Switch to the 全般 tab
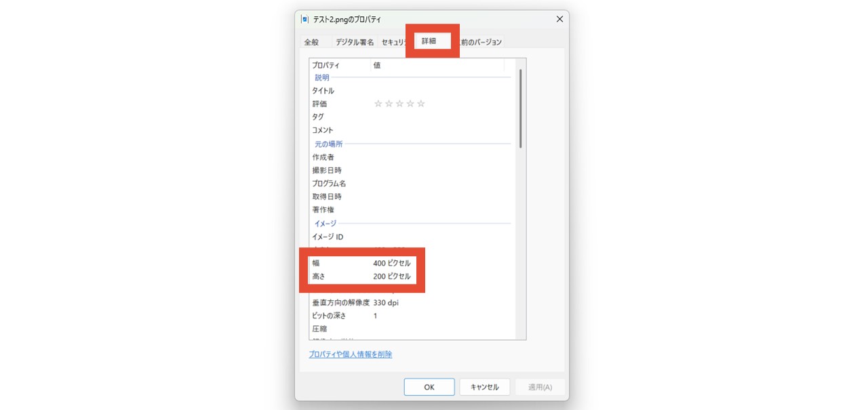Viewport: 868px width, 410px height. [x=311, y=42]
